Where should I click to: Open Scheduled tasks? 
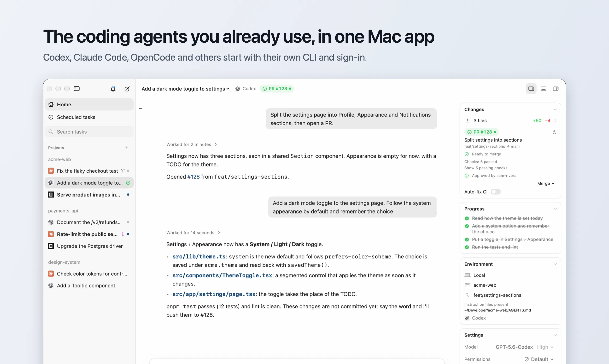tap(89, 117)
